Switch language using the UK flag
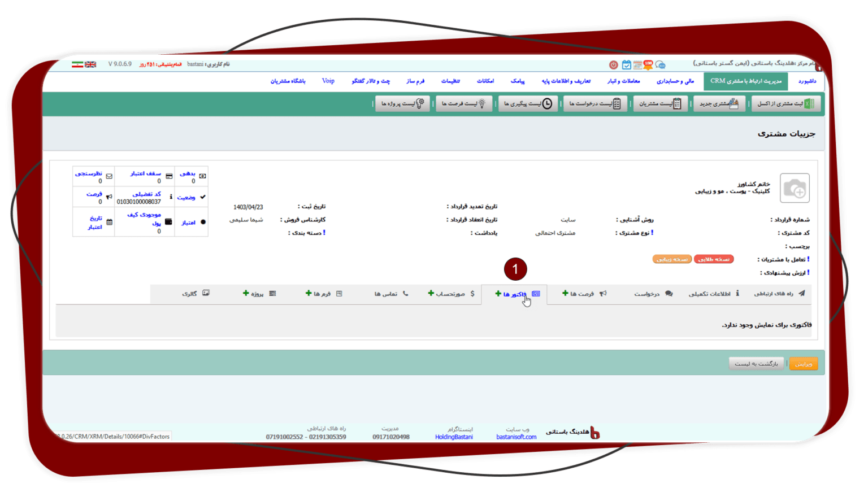This screenshot has height=488, width=868. pyautogui.click(x=90, y=64)
